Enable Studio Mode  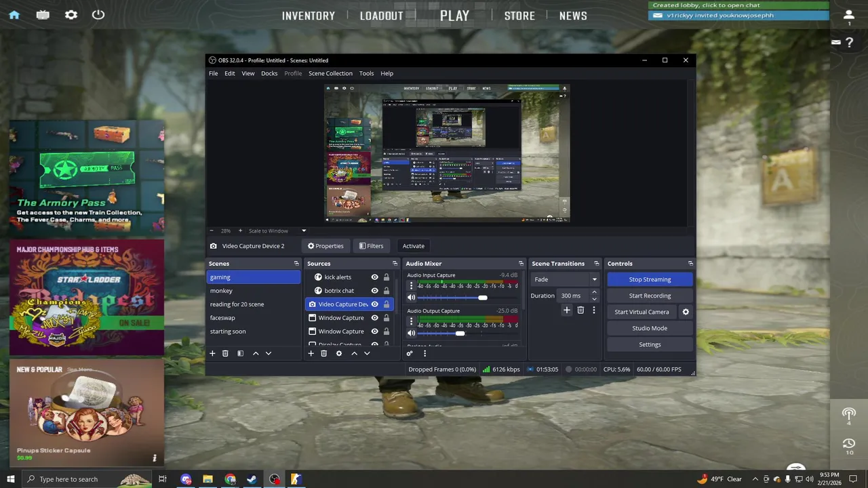pos(650,328)
